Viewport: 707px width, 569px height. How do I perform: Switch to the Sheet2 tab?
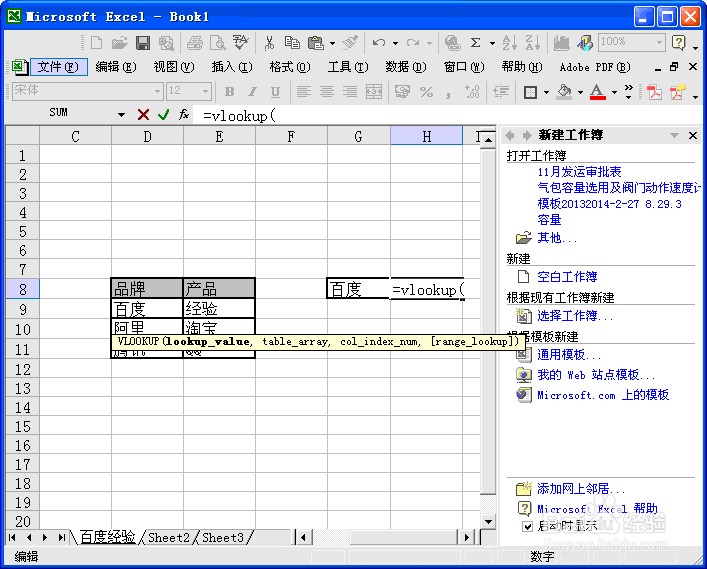(169, 537)
